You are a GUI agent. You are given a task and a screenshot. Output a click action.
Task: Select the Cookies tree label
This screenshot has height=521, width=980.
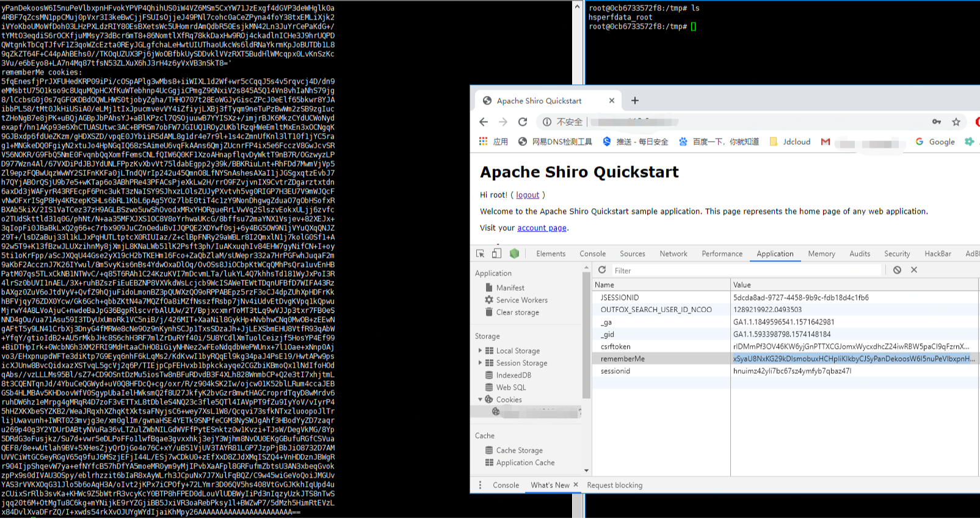pos(509,399)
